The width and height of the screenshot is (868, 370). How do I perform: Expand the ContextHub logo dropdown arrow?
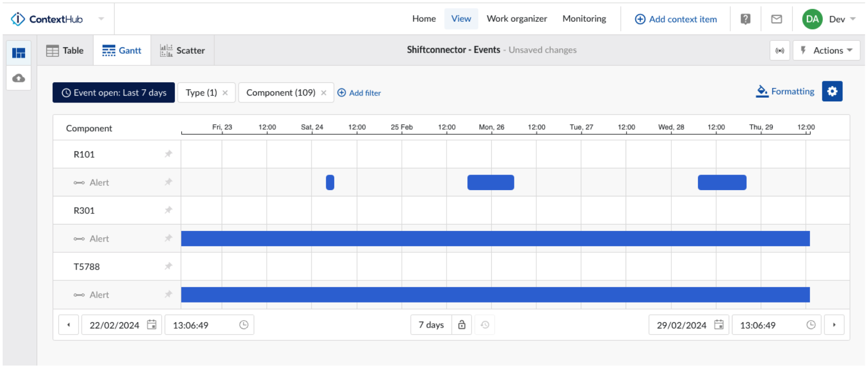[x=101, y=19]
